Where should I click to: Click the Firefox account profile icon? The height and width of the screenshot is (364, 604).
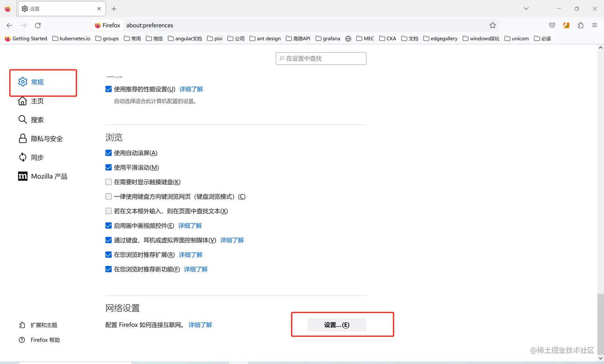tap(566, 25)
